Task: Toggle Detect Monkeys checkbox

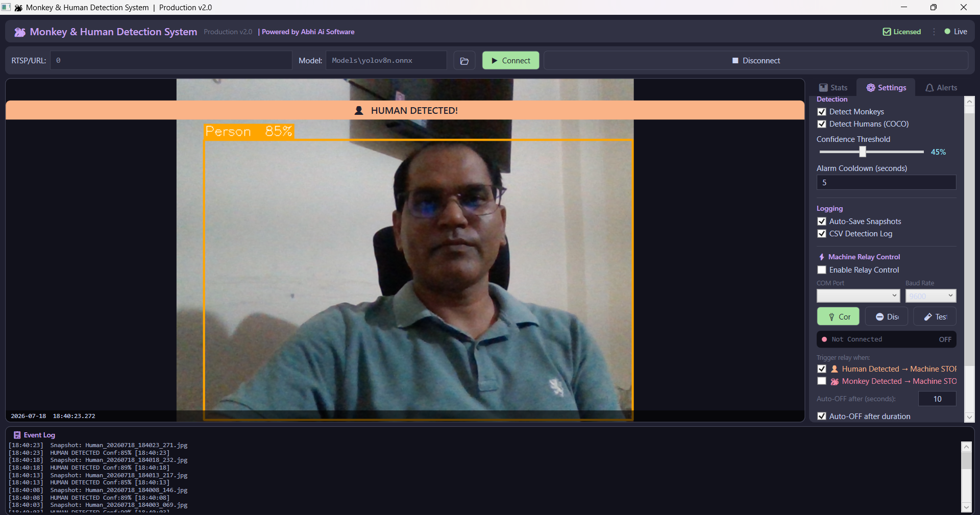Action: click(x=822, y=112)
